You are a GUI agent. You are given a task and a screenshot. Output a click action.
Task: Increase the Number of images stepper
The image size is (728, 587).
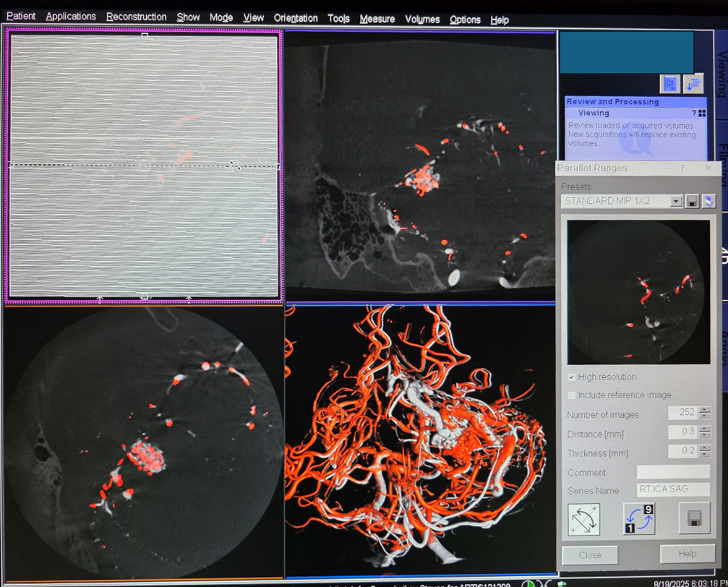point(704,410)
